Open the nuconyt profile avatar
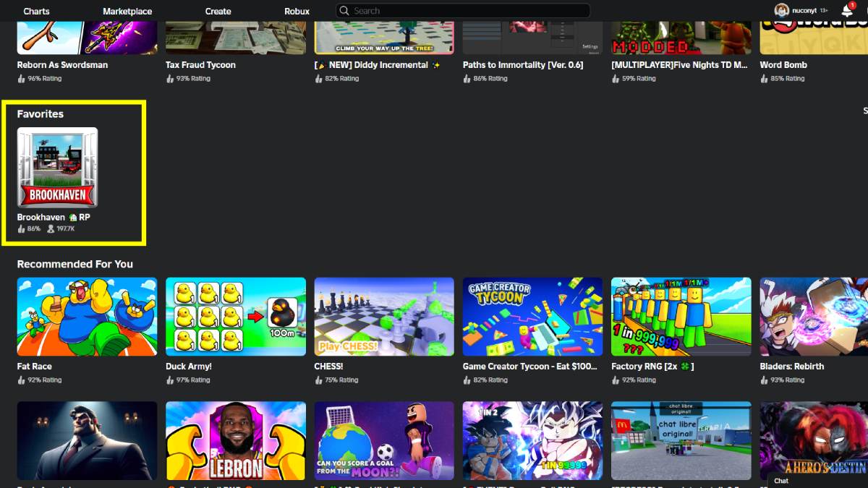 click(x=782, y=10)
